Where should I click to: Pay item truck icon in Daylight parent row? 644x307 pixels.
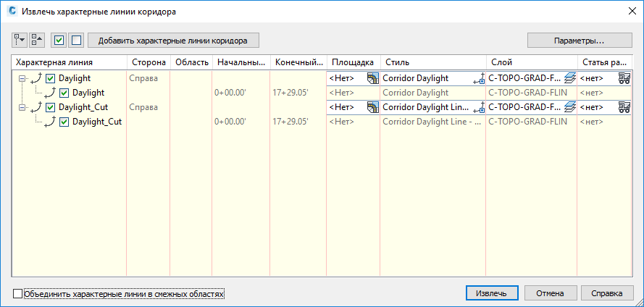point(624,78)
